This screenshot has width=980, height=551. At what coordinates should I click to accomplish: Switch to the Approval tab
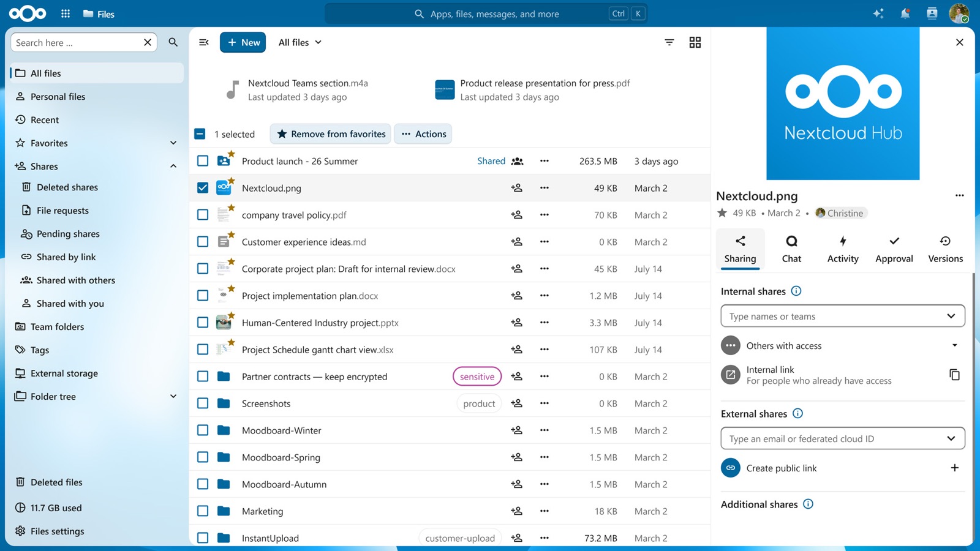pos(894,249)
